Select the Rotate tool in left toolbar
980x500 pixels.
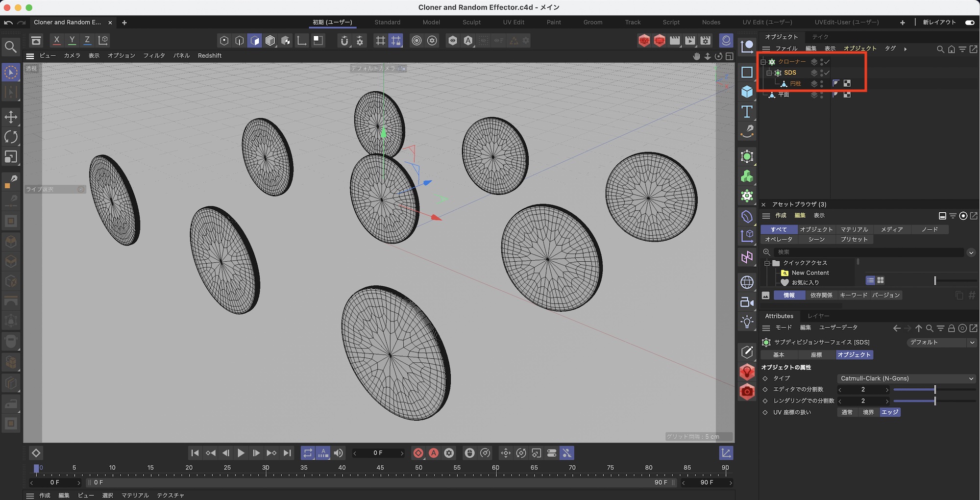(x=11, y=137)
